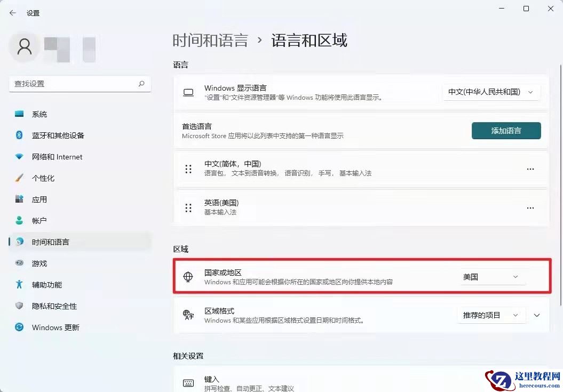
Task: Click the 添加语言 button
Action: [506, 130]
